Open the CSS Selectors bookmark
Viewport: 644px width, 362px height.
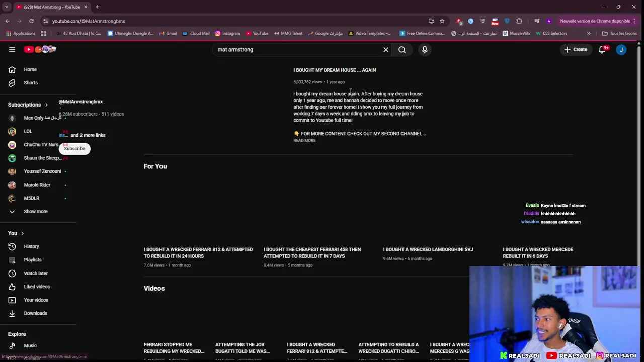tap(551, 34)
